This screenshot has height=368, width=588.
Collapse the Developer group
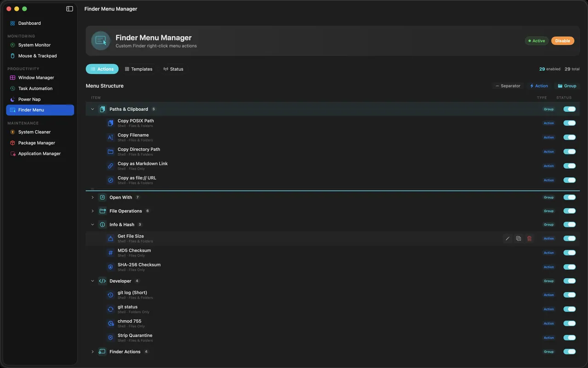point(92,281)
